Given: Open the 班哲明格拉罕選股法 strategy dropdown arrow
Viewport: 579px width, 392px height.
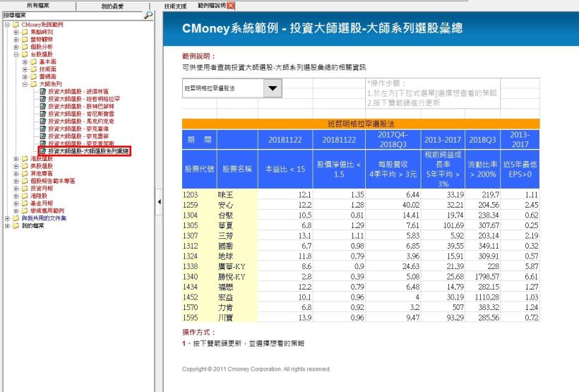Looking at the screenshot, I should pos(273,88).
